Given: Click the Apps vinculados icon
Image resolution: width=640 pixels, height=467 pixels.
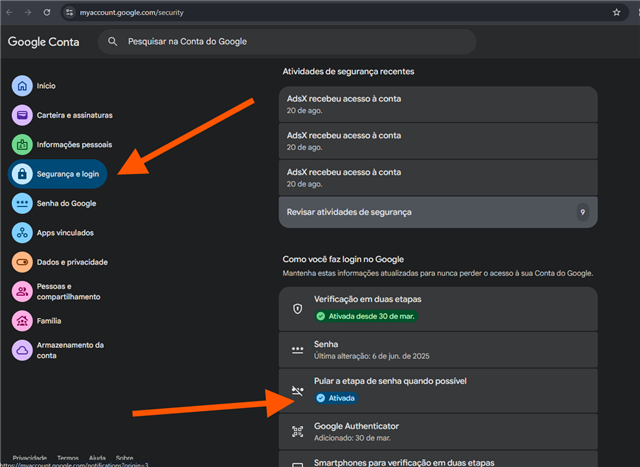Looking at the screenshot, I should coord(22,233).
